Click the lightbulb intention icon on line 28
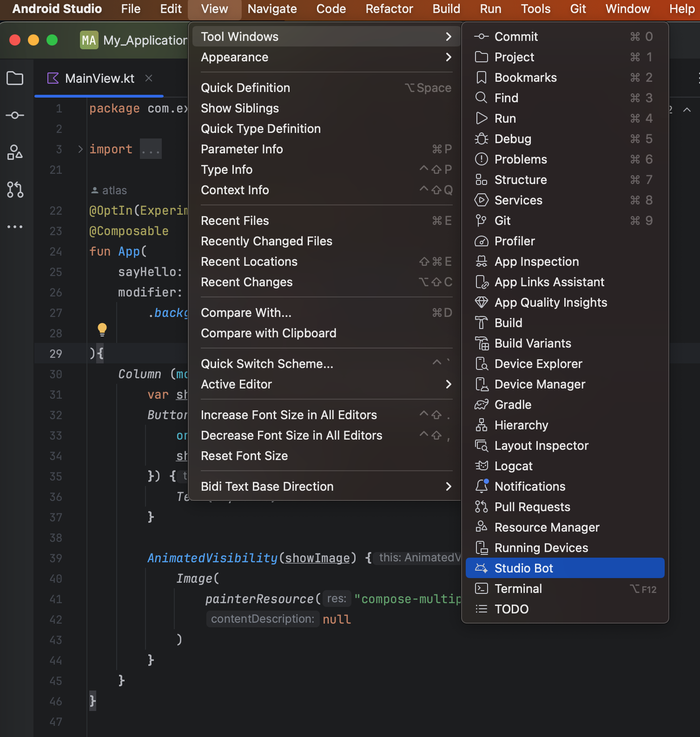 pos(102,330)
